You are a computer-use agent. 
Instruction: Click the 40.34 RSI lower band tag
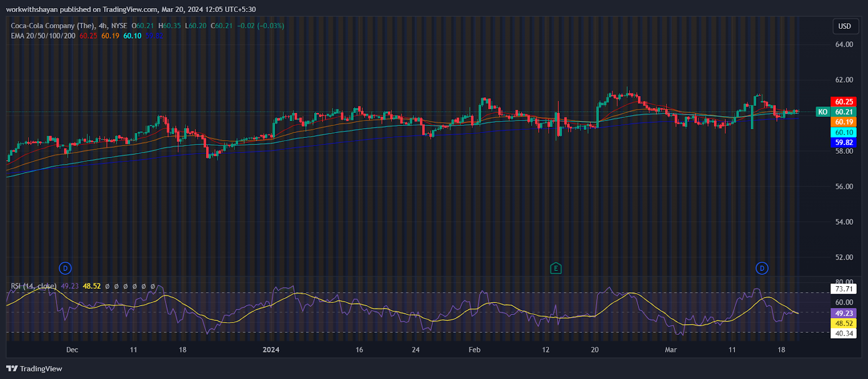click(x=844, y=333)
